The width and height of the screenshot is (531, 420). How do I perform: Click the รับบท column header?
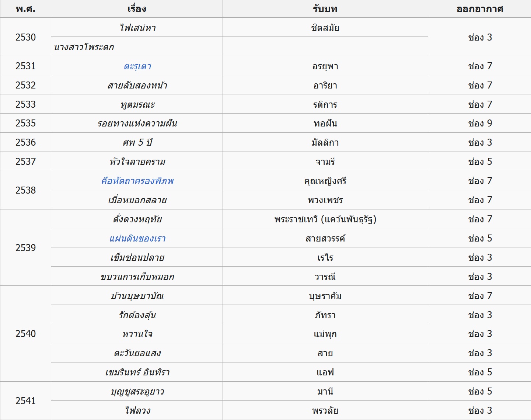[x=325, y=9]
